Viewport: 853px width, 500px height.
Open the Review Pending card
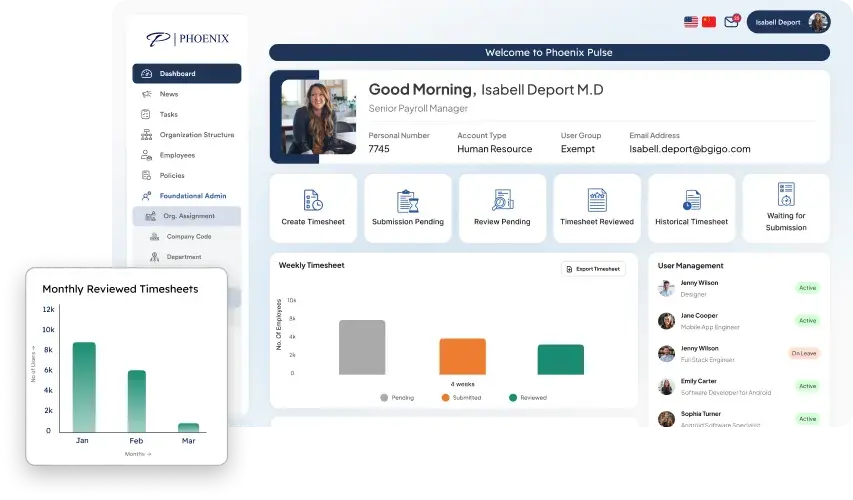point(502,208)
